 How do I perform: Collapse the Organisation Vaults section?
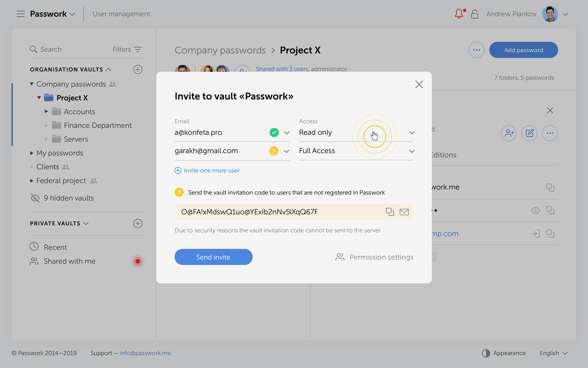click(x=108, y=70)
